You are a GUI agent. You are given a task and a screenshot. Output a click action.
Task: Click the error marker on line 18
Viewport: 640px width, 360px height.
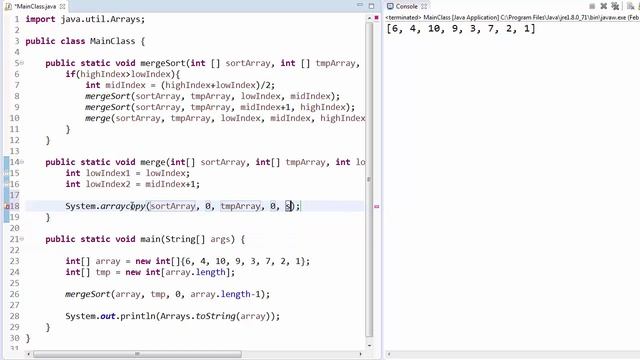coord(7,207)
